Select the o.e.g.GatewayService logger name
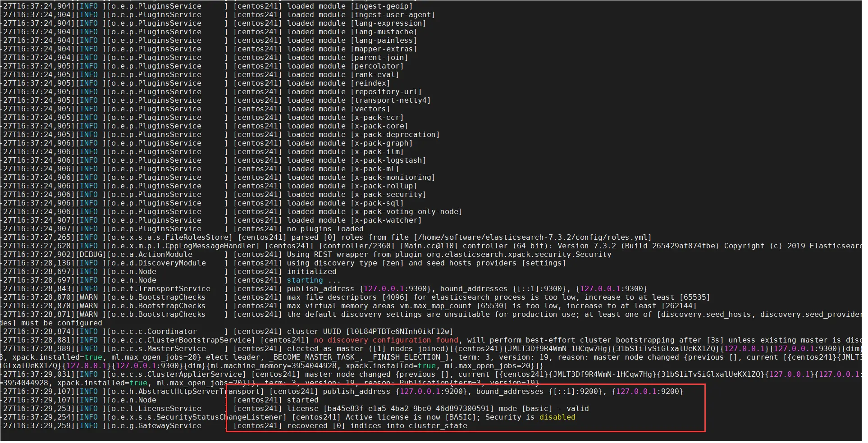Viewport: 868px width, 443px height. point(156,426)
